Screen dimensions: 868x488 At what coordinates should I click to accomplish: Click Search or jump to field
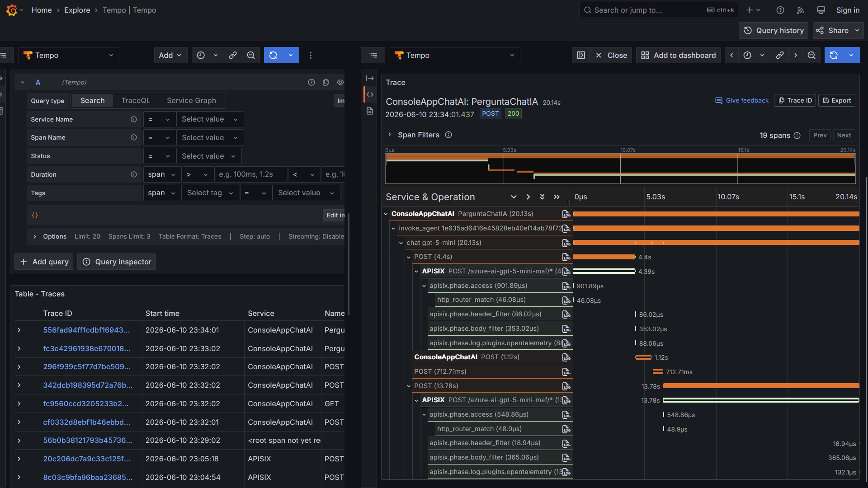click(x=659, y=10)
